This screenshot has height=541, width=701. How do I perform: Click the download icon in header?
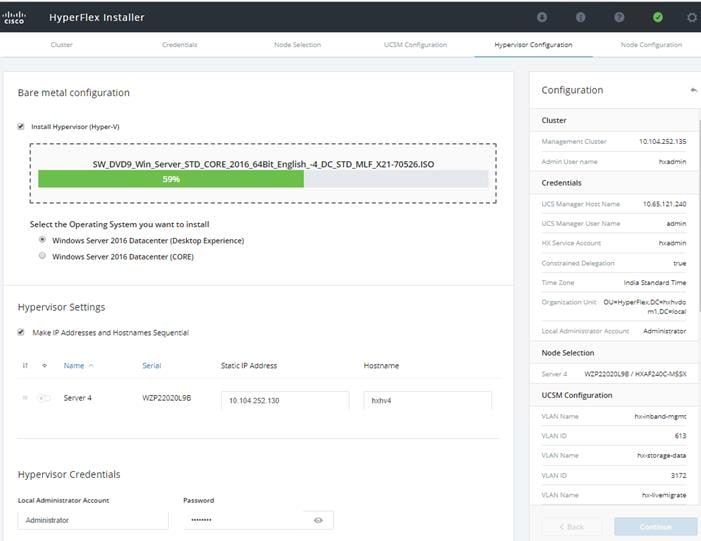(x=542, y=17)
